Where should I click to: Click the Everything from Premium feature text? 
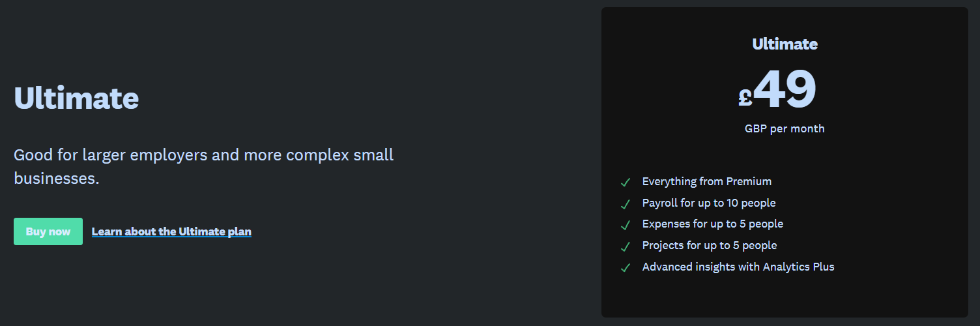tap(707, 181)
